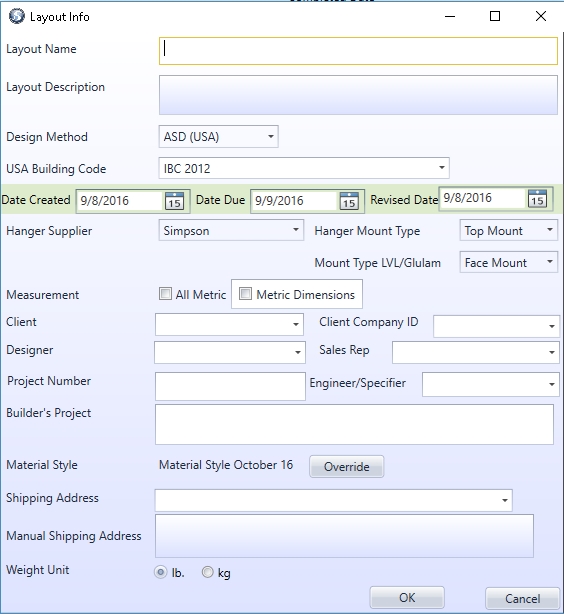Viewport: 564px width, 614px height.
Task: Focus the Layout Name field
Action: [x=358, y=51]
